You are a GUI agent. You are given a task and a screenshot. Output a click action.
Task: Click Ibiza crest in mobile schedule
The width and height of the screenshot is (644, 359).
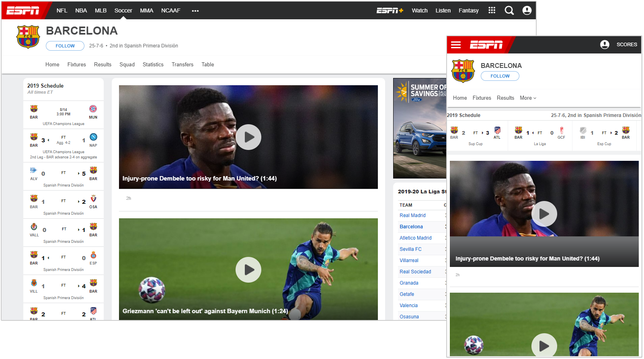(x=583, y=130)
